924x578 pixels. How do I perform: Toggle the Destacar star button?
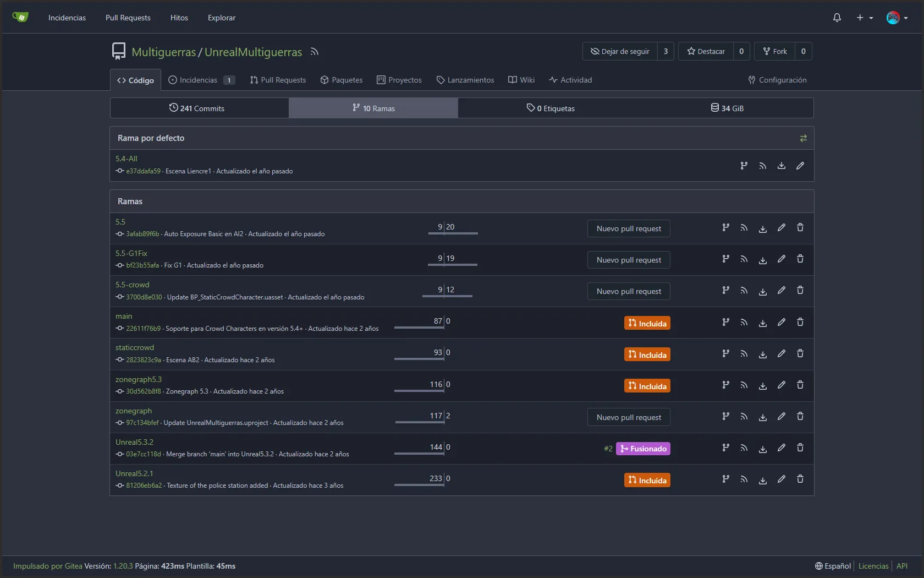tap(706, 51)
